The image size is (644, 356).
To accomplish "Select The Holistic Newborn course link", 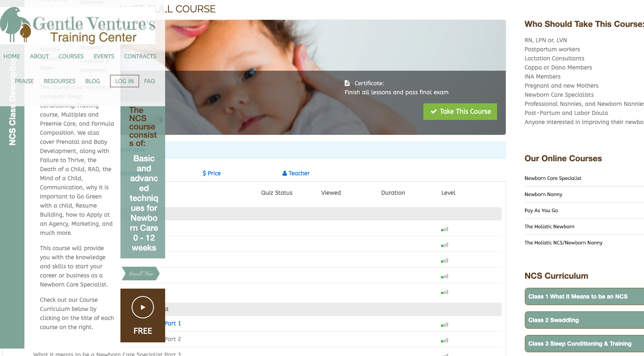I will (x=549, y=227).
